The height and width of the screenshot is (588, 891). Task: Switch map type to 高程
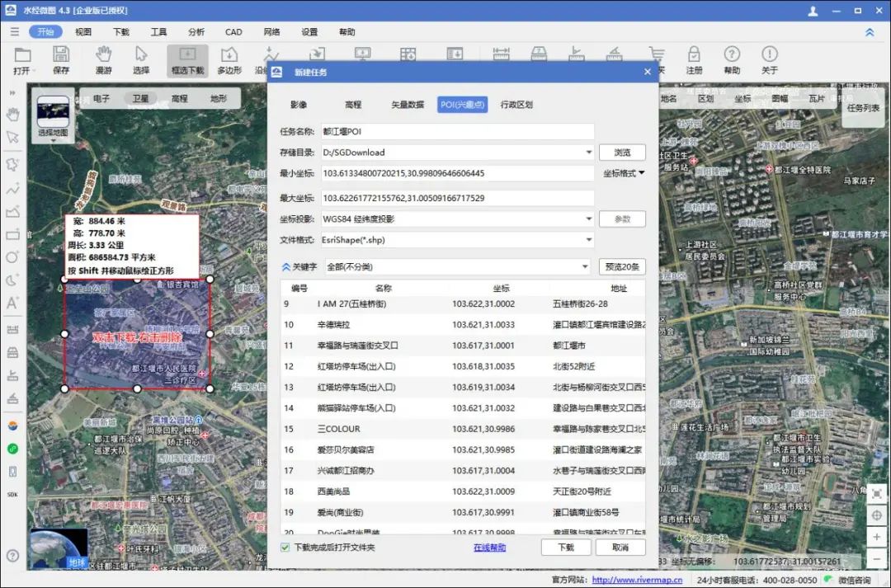180,98
